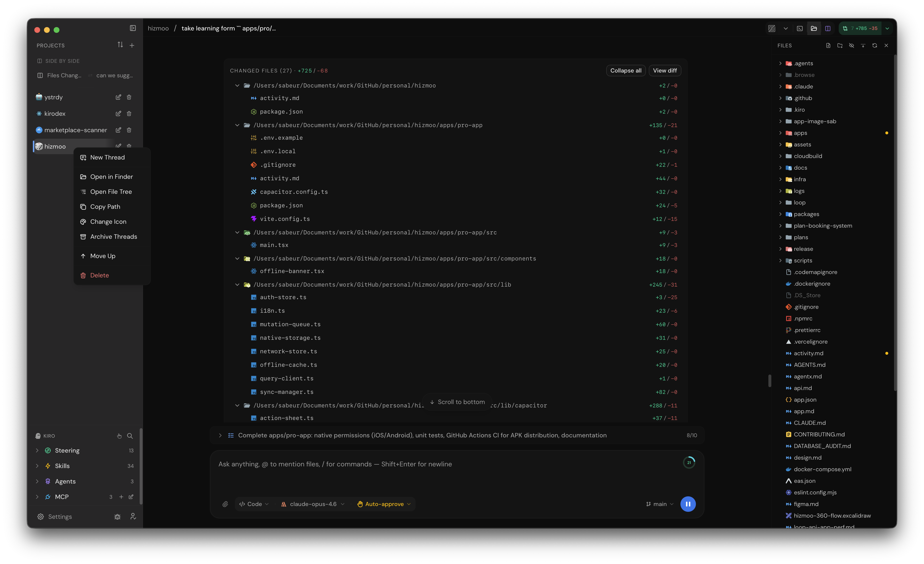Edit the kirodex project
Viewport: 924px width, 564px height.
click(x=118, y=114)
